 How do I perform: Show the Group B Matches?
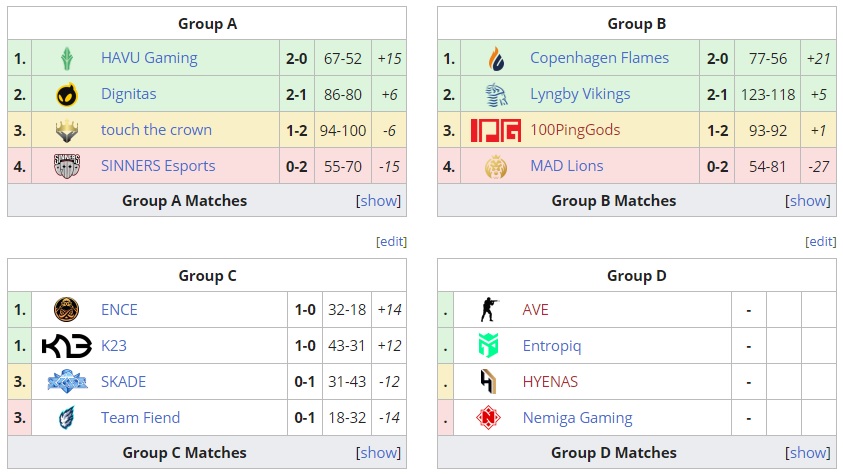click(808, 201)
